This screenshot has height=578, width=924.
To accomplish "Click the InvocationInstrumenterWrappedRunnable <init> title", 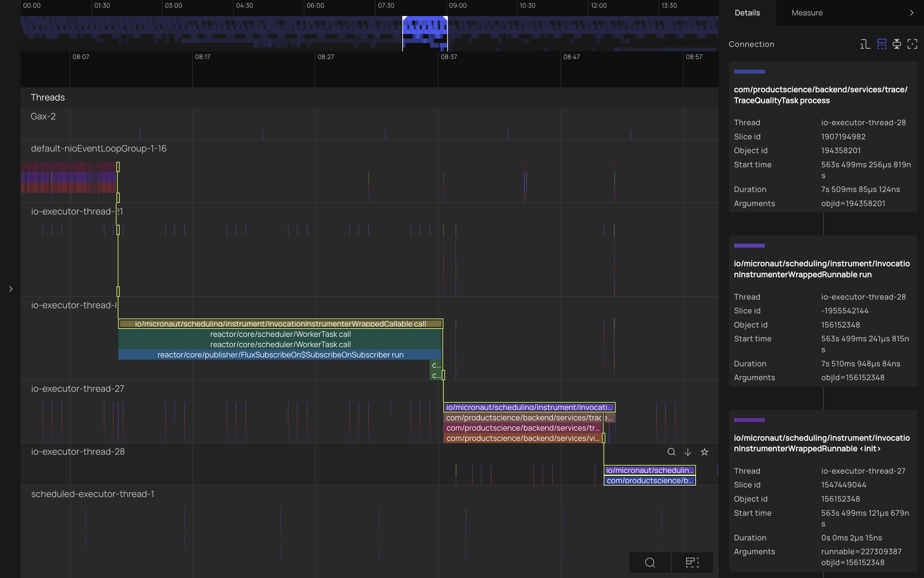I will [x=822, y=443].
